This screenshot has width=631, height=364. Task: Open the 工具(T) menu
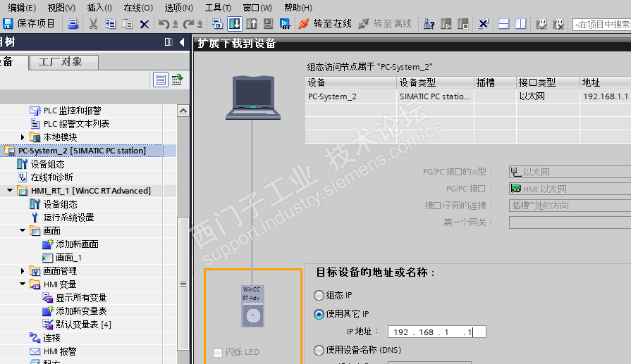pyautogui.click(x=218, y=8)
